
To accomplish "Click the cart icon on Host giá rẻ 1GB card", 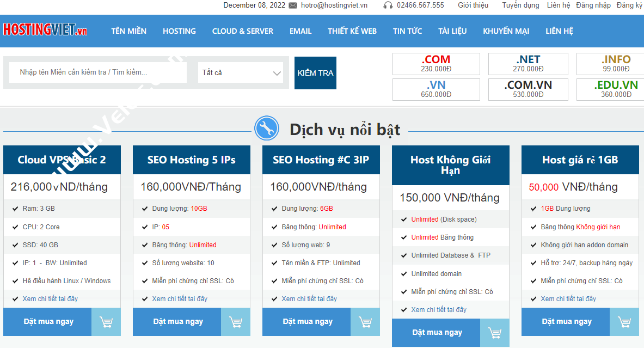I will pos(624,322).
